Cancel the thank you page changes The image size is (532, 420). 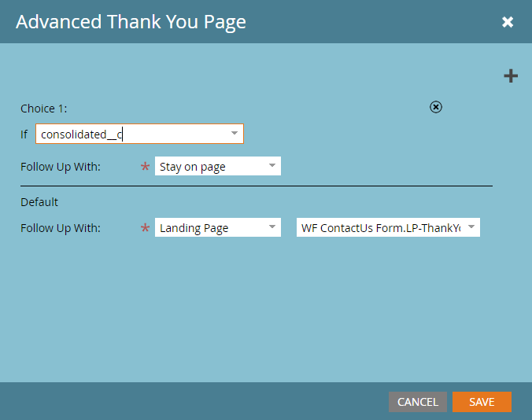418,402
